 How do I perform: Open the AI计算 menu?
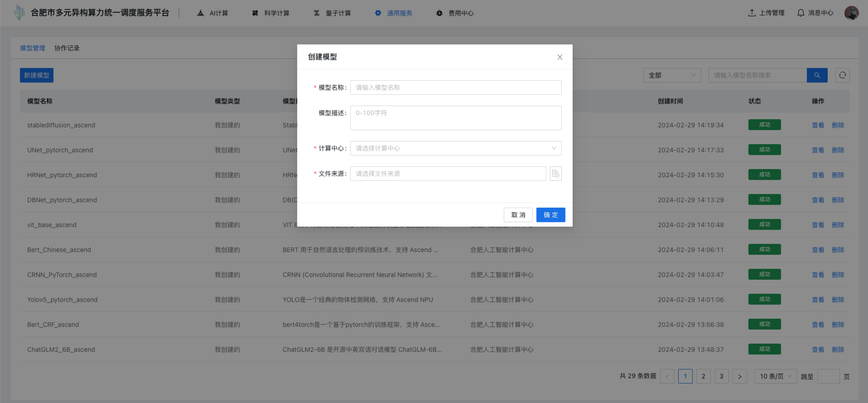click(x=212, y=13)
